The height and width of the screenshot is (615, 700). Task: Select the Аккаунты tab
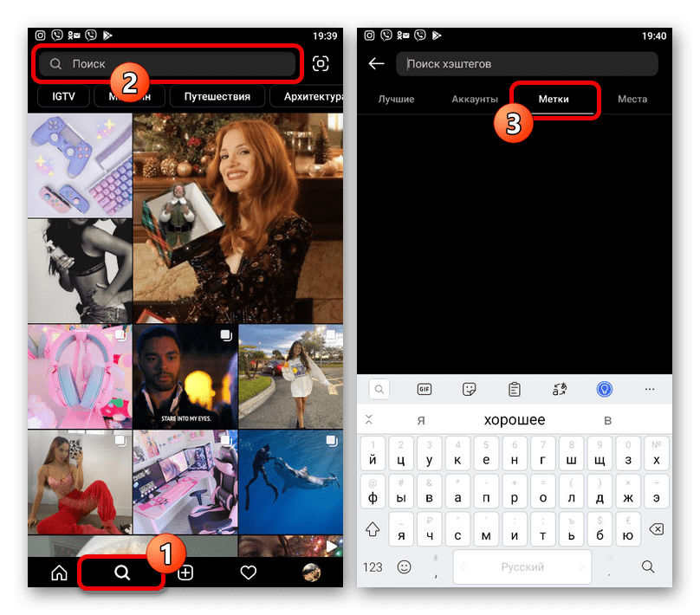pyautogui.click(x=475, y=100)
